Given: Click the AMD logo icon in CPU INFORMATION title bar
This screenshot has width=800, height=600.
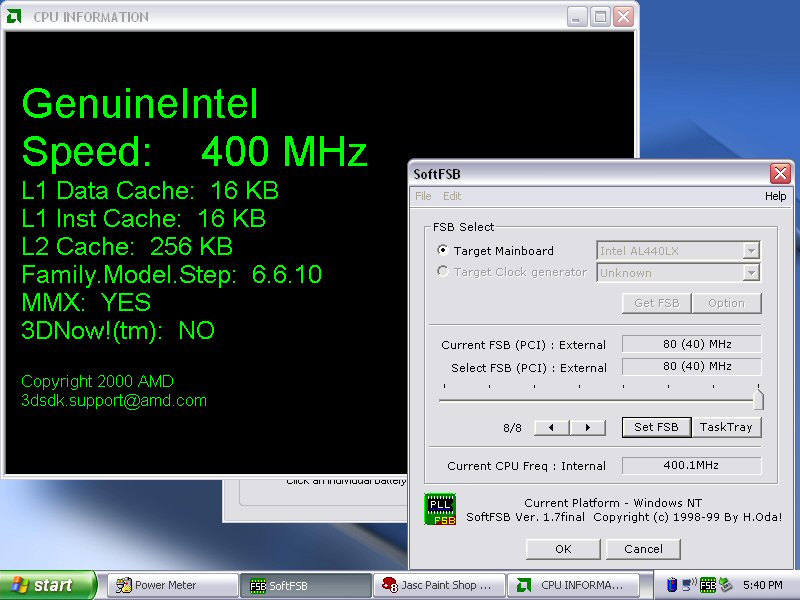Looking at the screenshot, I should click(x=14, y=16).
